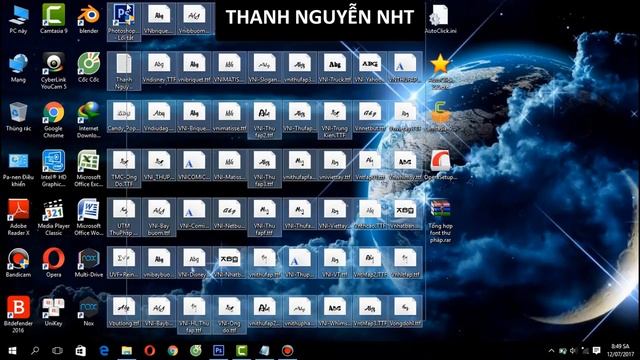Open Pa-nen Điều khiển control panel icon
The height and width of the screenshot is (360, 640).
tap(18, 169)
